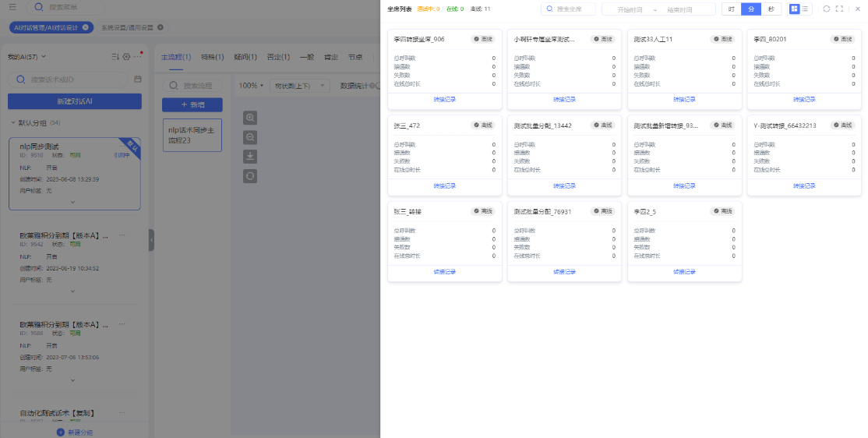Click the download icon on flow canvas
The width and height of the screenshot is (868, 438).
click(x=250, y=157)
